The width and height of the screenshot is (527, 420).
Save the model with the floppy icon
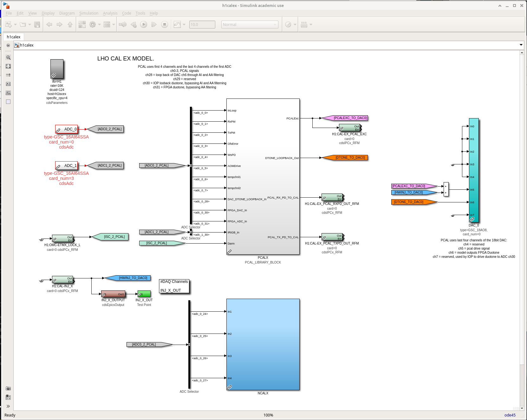pos(37,24)
